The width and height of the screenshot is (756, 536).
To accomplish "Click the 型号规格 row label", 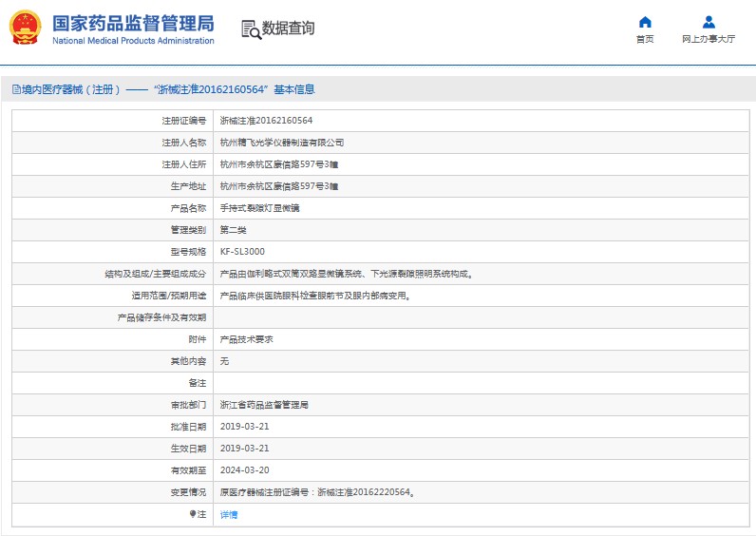I will [x=188, y=251].
